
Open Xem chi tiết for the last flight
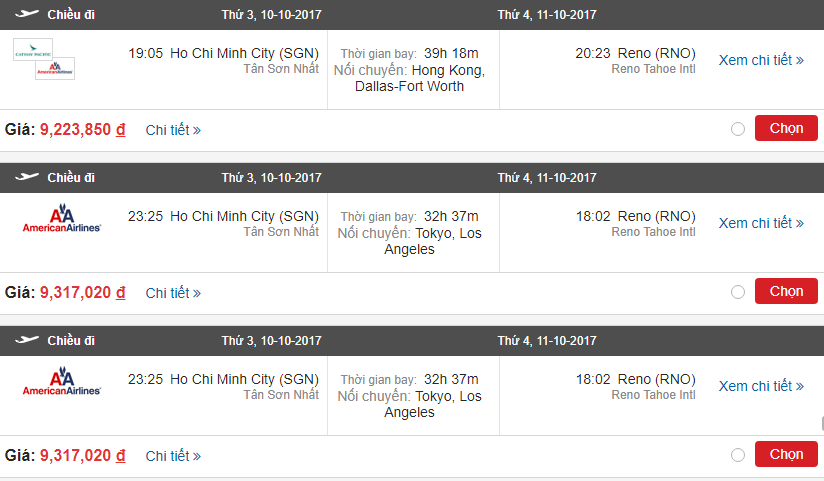point(761,386)
